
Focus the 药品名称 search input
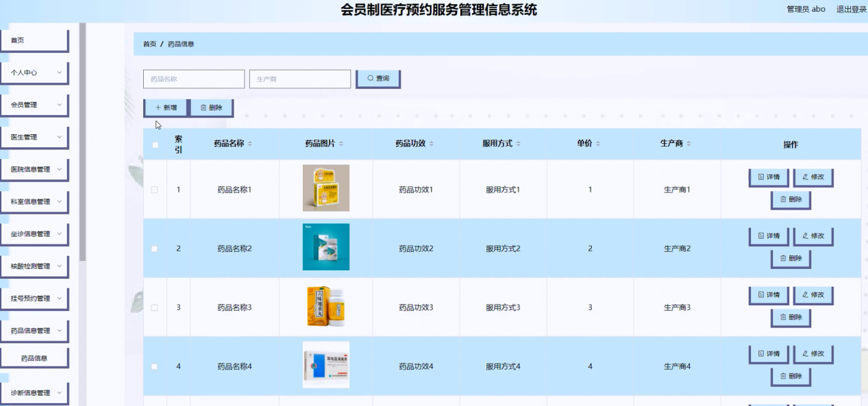[194, 79]
